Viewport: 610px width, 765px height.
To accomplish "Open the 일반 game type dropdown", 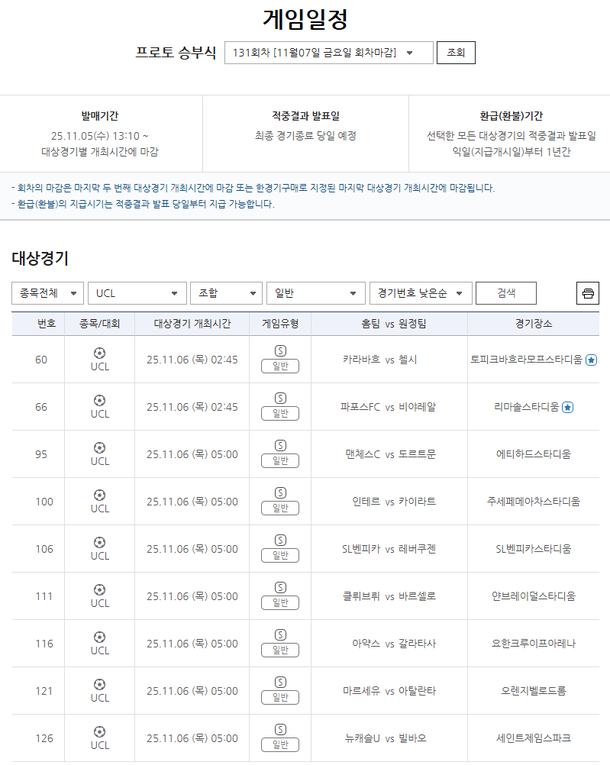I will [x=315, y=293].
